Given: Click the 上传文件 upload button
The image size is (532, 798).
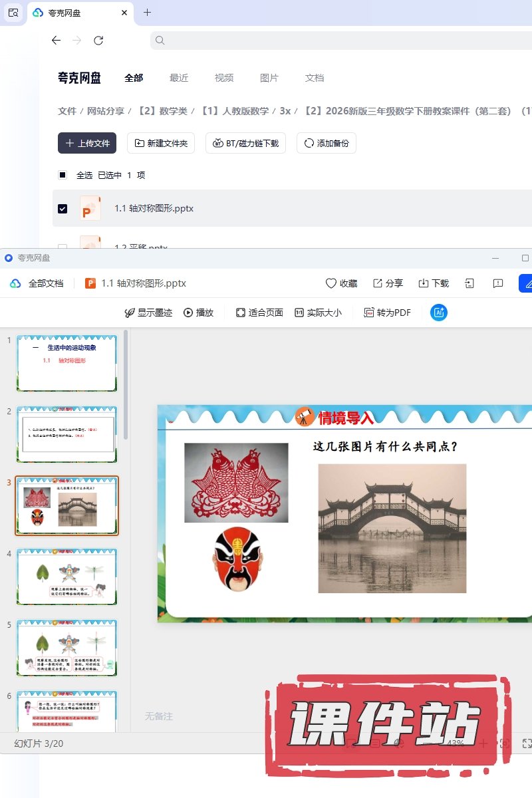Looking at the screenshot, I should 87,143.
